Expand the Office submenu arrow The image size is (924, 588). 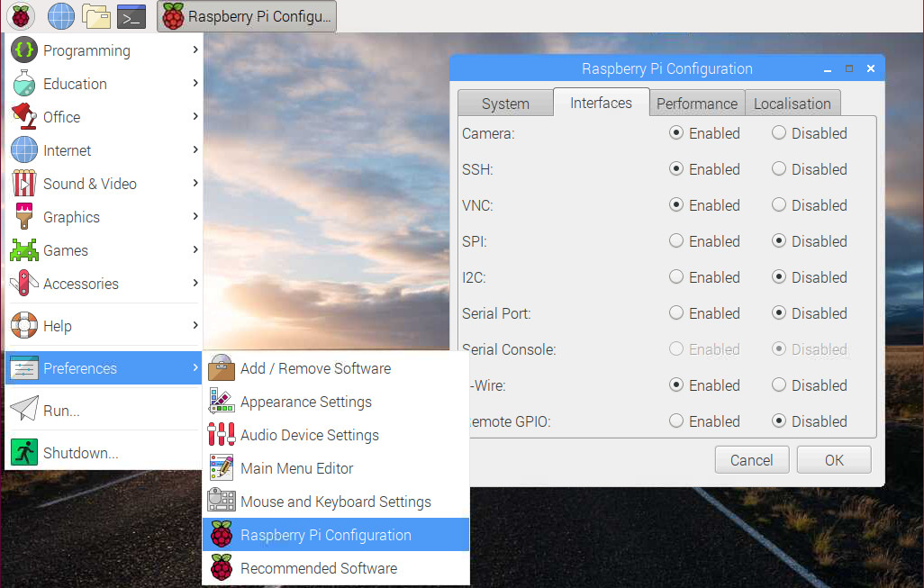[x=195, y=116]
